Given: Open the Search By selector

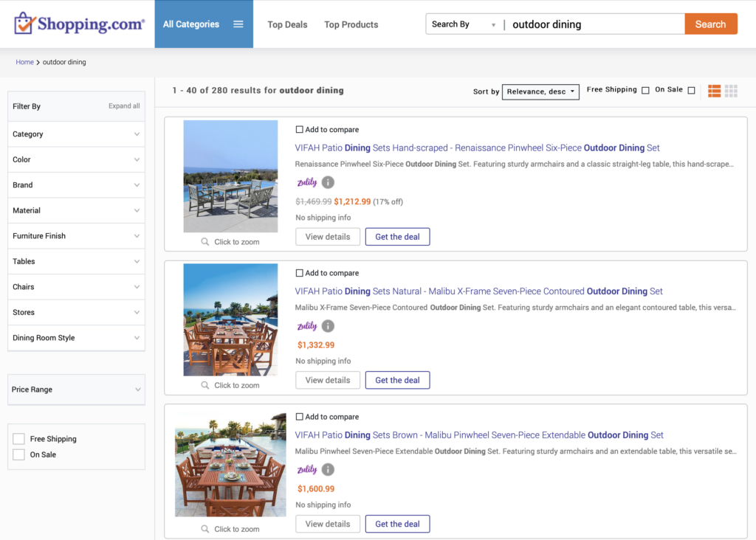Looking at the screenshot, I should (464, 24).
